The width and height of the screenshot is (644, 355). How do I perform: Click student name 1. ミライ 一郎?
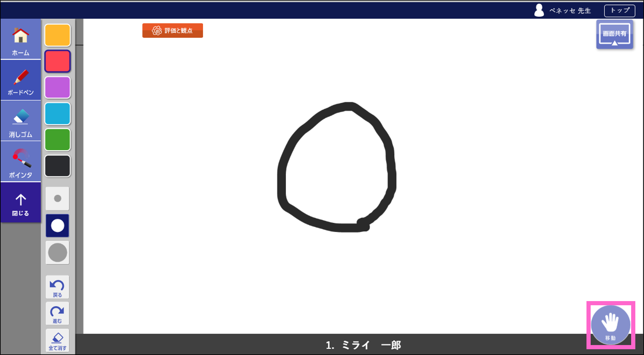(363, 345)
